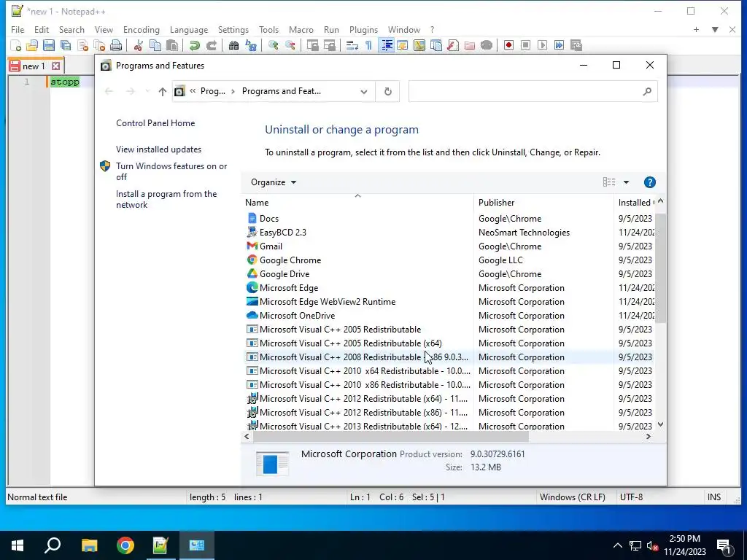Open the Function List toolbar icon

pos(453,46)
